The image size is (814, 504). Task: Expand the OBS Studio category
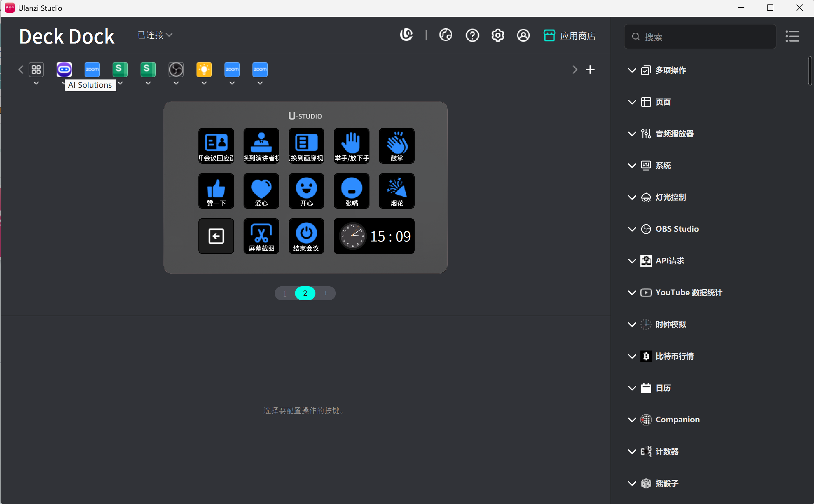click(677, 229)
